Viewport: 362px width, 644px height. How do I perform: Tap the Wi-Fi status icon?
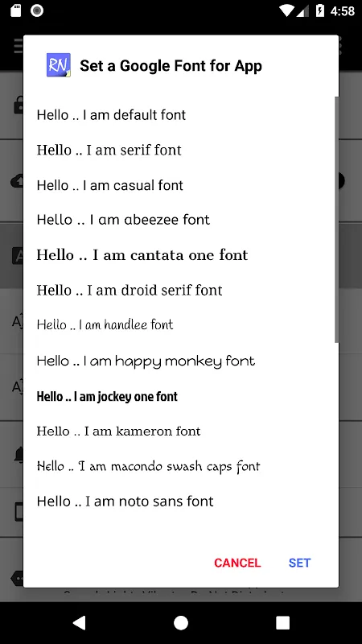coord(286,11)
